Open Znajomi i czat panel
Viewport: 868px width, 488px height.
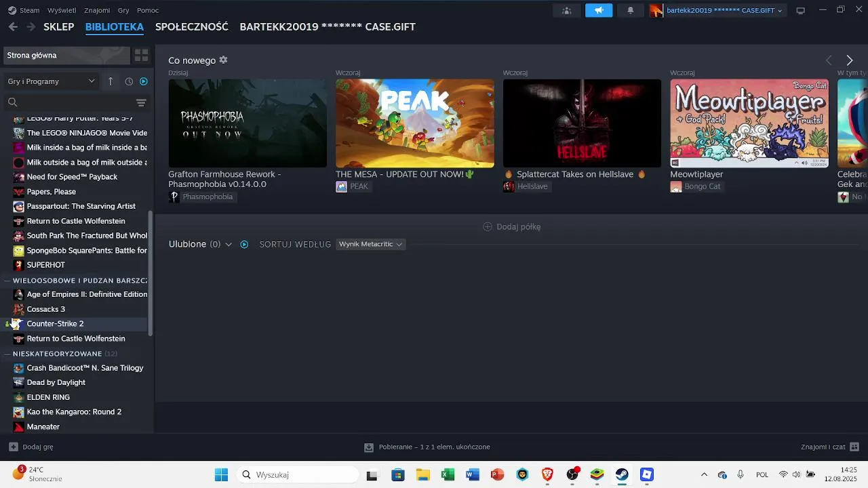point(829,447)
